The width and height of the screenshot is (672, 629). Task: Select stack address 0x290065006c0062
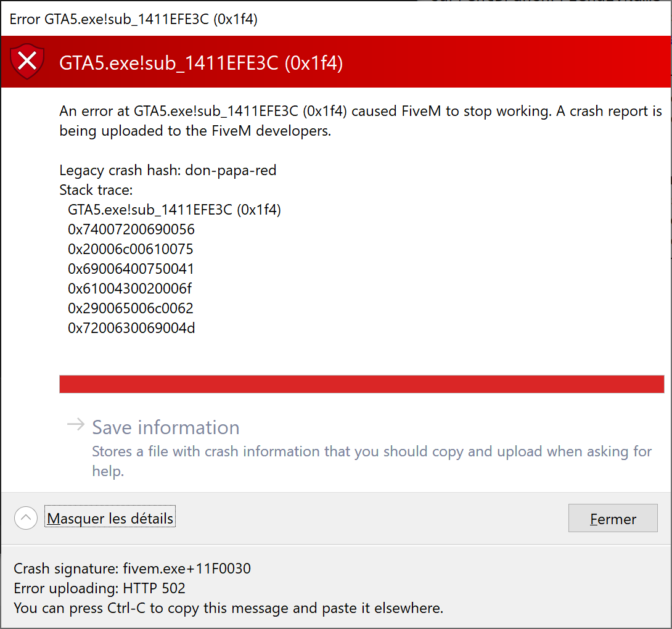(131, 308)
